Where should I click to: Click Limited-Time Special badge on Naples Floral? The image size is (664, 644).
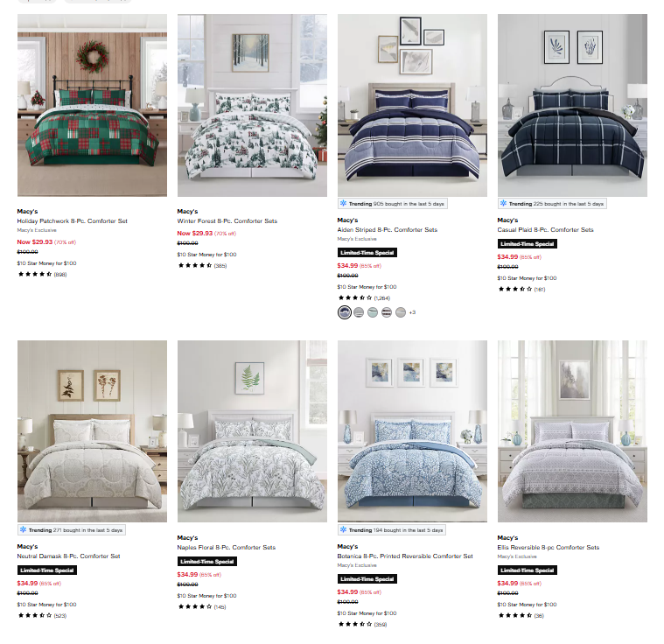click(207, 562)
